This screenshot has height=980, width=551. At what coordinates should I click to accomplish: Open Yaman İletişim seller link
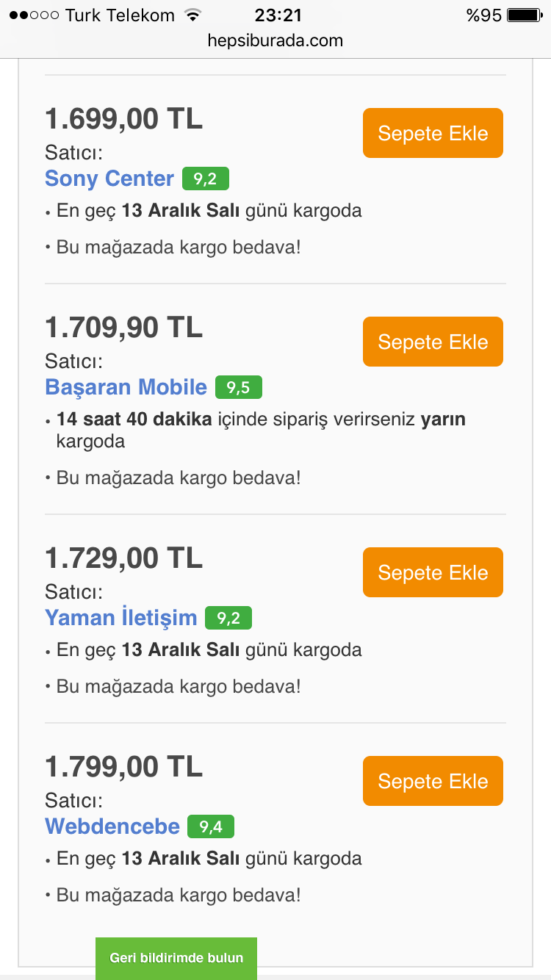click(x=121, y=618)
